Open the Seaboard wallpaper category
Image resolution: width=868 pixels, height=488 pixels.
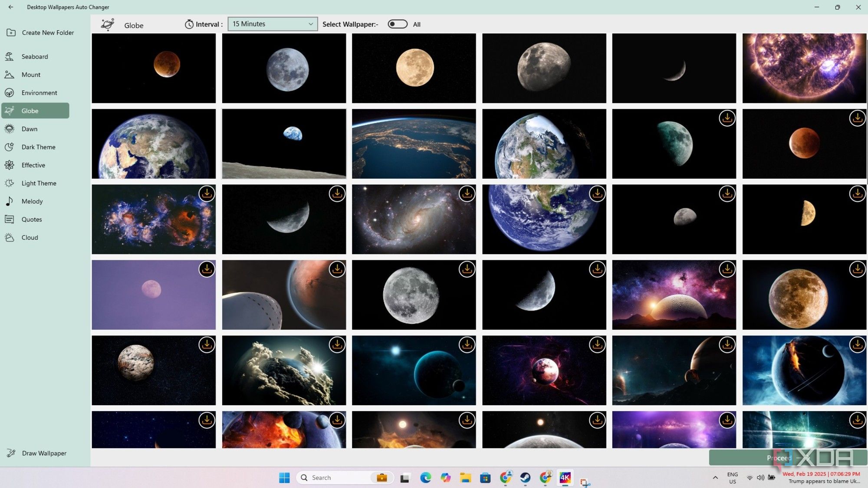pyautogui.click(x=35, y=56)
